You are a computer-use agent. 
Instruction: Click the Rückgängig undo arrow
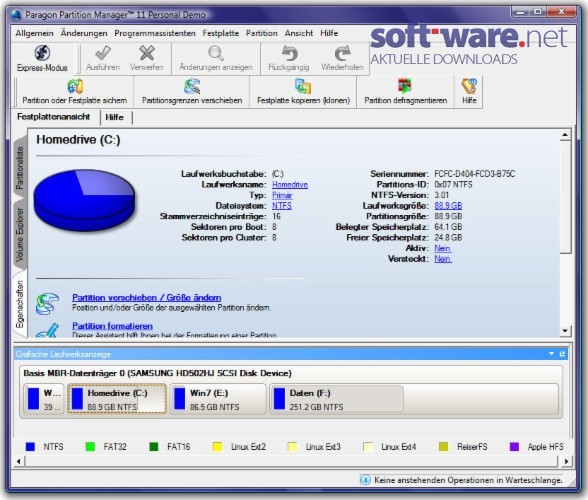coord(289,53)
